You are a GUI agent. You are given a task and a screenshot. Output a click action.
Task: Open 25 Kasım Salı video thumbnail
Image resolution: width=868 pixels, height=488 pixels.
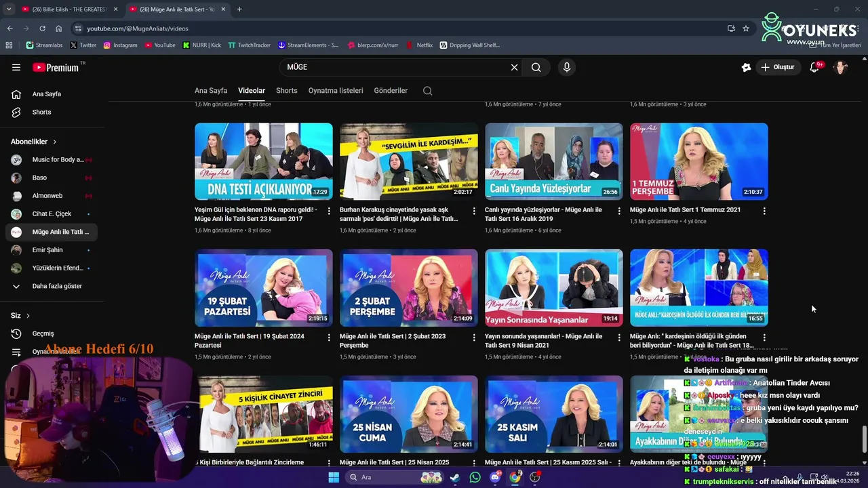pos(554,414)
